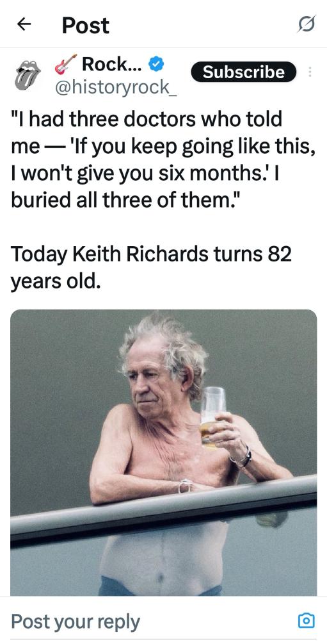Tap the "Post" header title
The height and width of the screenshot is (644, 327).
point(85,26)
